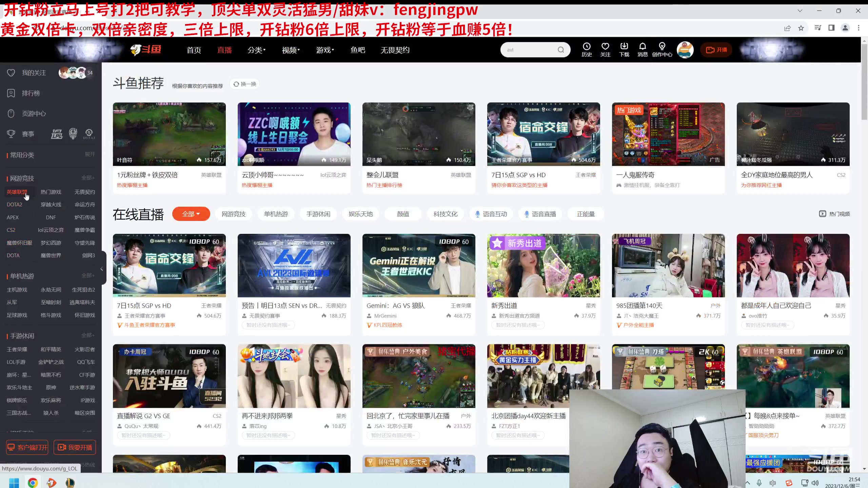This screenshot has width=868, height=488.
Task: Click the volume icon in system tray
Action: coord(815,483)
